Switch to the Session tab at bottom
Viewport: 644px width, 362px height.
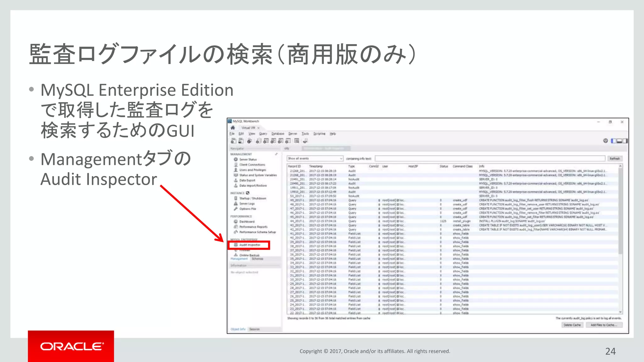[x=254, y=329]
